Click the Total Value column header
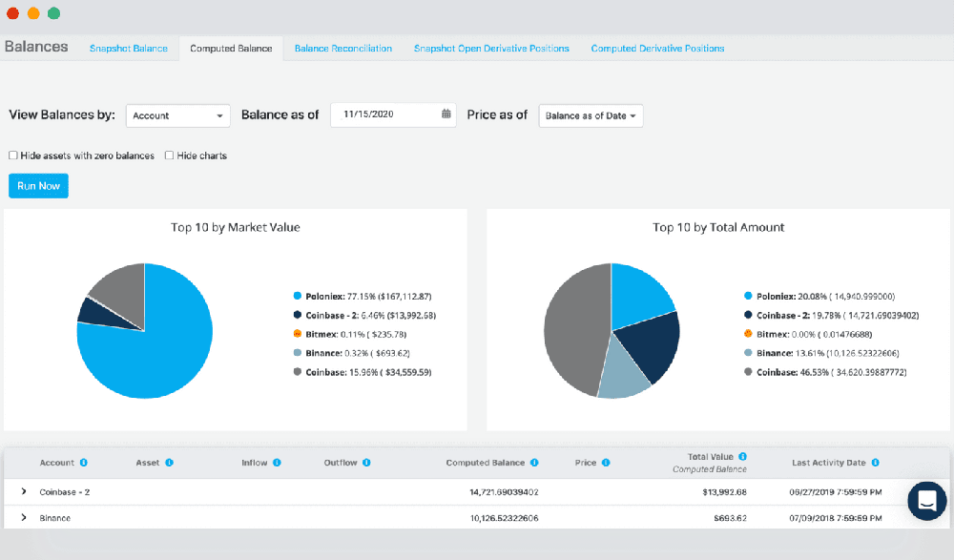Screen dimensions: 954x560 pos(710,457)
